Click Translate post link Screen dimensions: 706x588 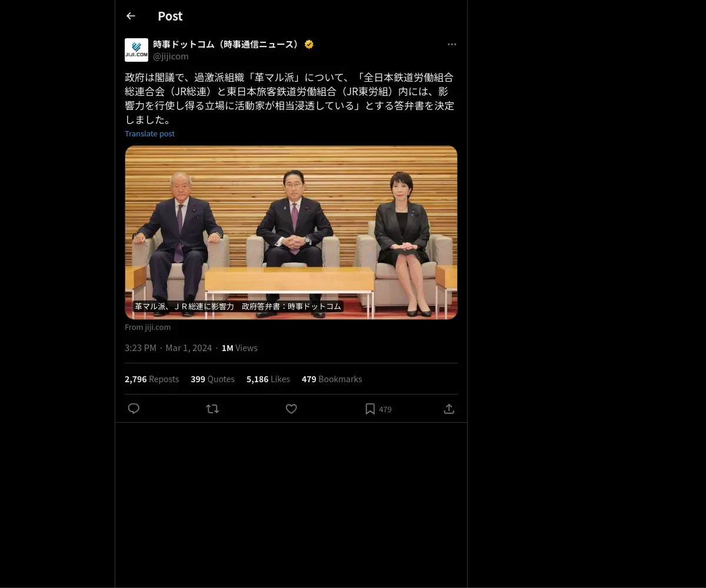pyautogui.click(x=149, y=133)
